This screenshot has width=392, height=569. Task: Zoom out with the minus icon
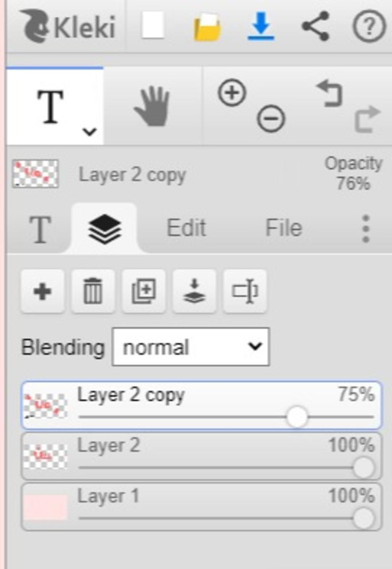271,119
